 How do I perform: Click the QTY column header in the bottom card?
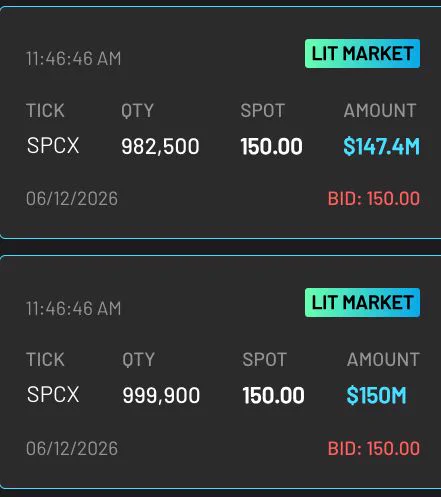tap(138, 360)
